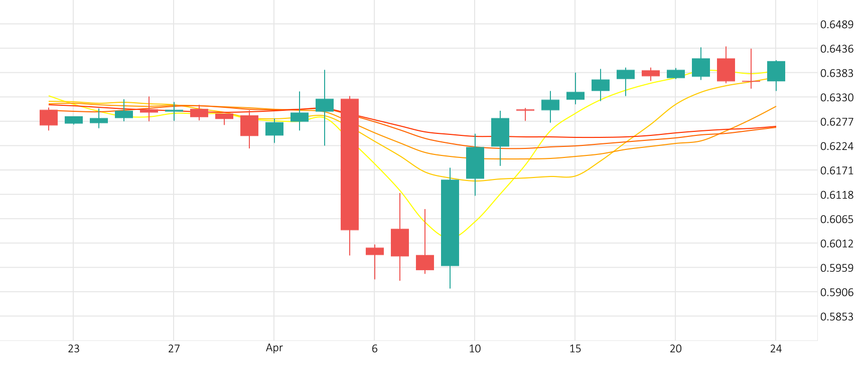Select the small red candle on April 6

tap(375, 251)
